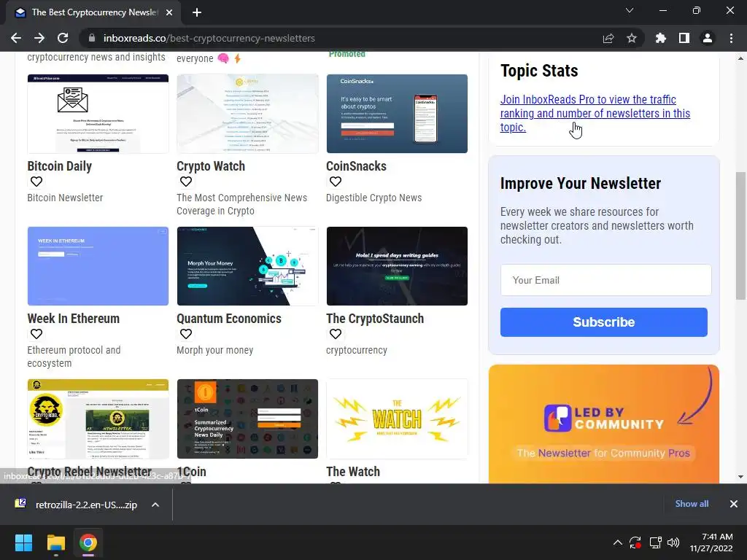Favorite The CryptoStaunch newsletter
747x560 pixels.
click(336, 334)
